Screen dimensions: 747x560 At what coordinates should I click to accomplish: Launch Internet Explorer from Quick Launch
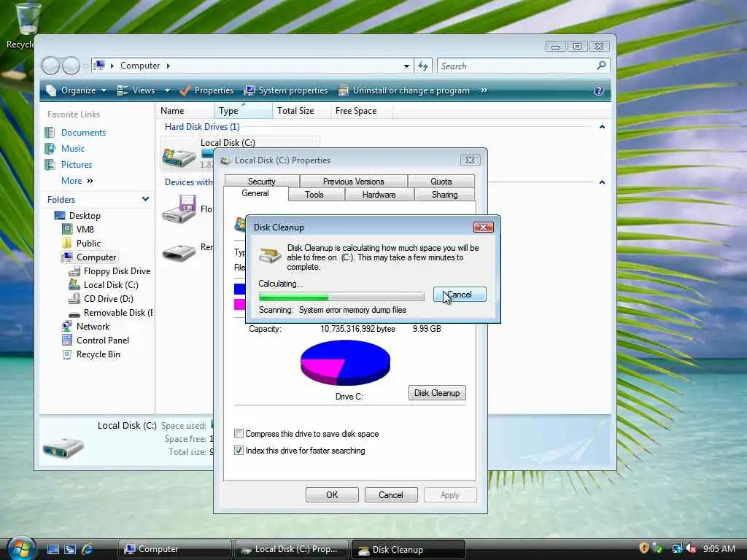click(x=88, y=549)
